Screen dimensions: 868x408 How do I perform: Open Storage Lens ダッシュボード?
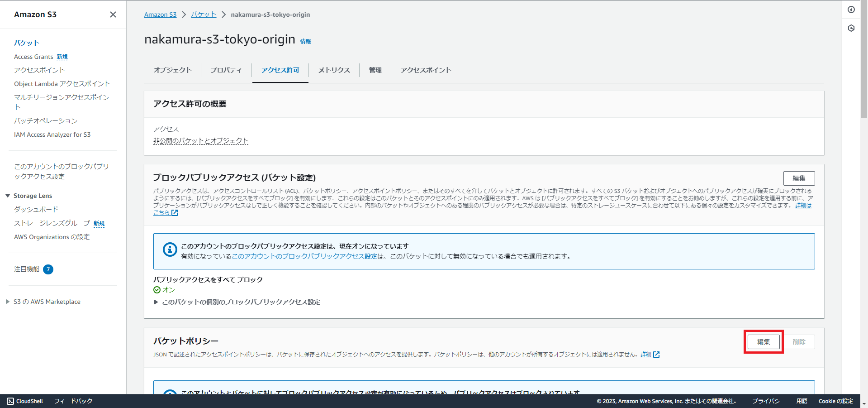point(36,210)
